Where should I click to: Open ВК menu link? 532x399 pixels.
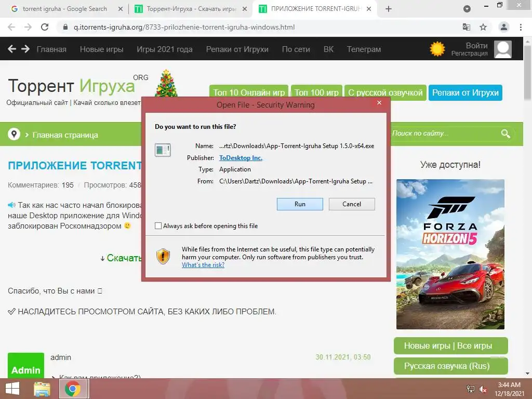(328, 49)
